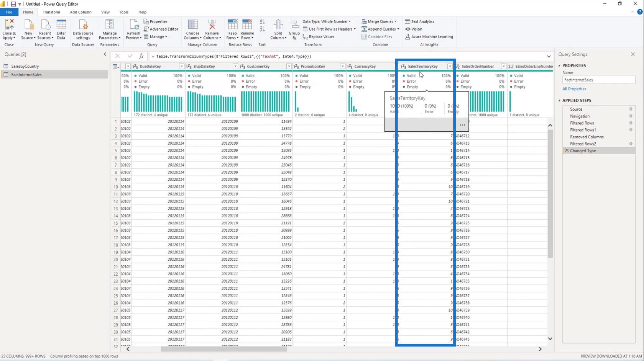Collapse the PROPERTIES section
The width and height of the screenshot is (644, 361).
[559, 65]
